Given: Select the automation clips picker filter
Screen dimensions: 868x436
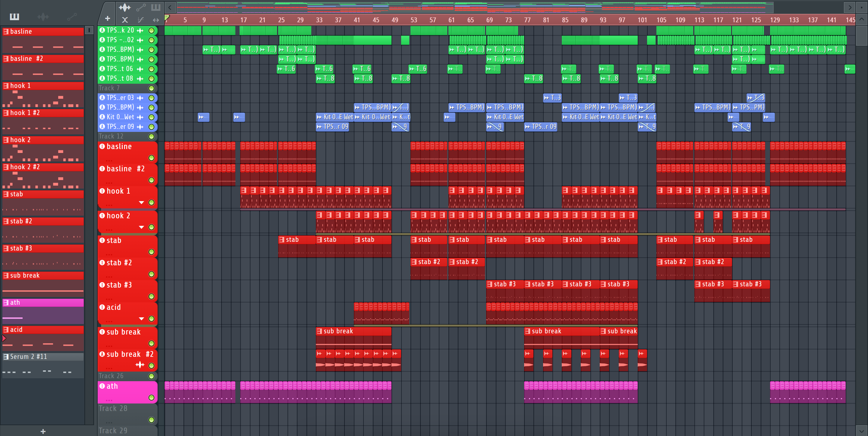Looking at the screenshot, I should [72, 17].
